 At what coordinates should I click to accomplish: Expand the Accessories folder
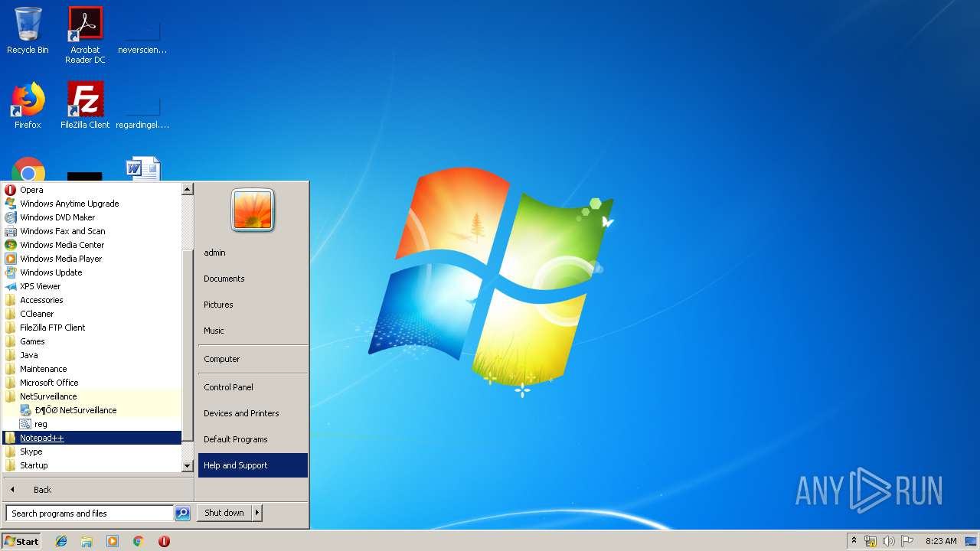pyautogui.click(x=92, y=300)
